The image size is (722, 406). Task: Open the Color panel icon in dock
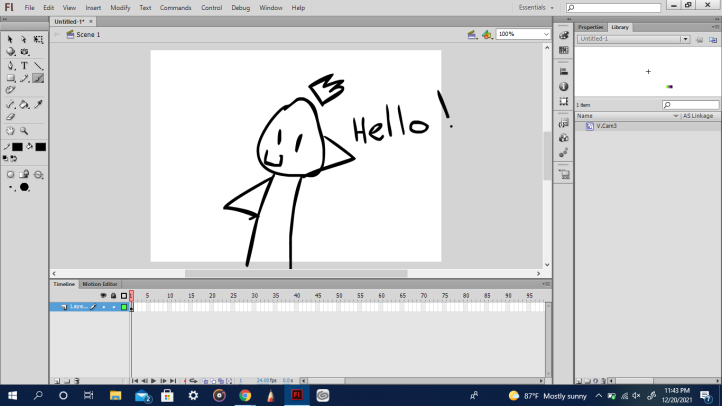coord(564,36)
